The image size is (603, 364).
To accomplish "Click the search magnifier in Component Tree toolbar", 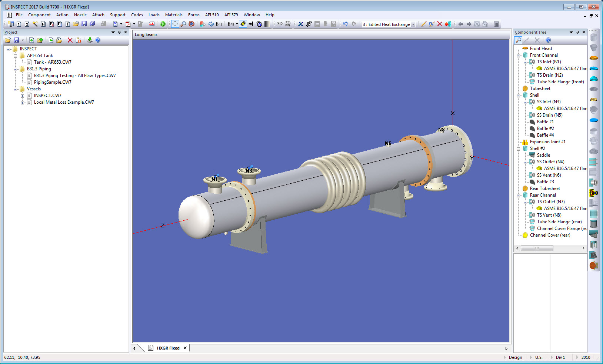I will coord(518,40).
